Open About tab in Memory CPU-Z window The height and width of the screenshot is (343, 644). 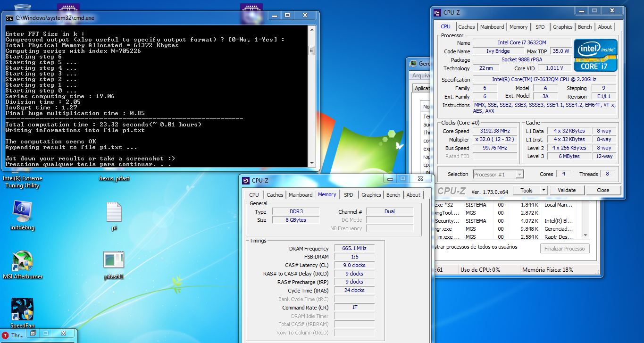413,195
